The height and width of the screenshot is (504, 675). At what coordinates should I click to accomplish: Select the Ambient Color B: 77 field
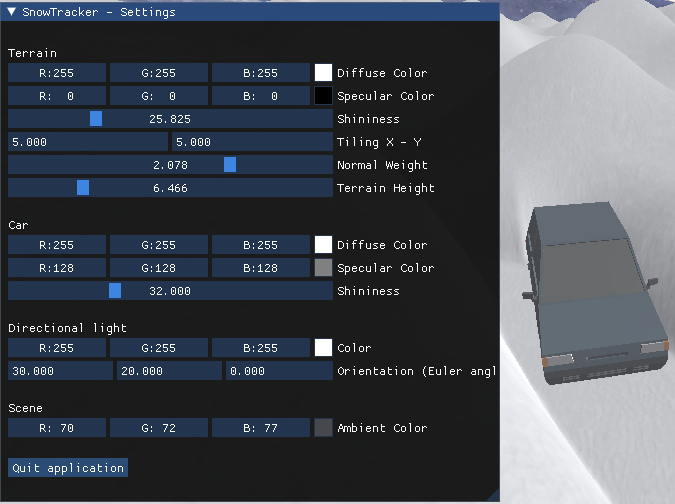[x=261, y=428]
